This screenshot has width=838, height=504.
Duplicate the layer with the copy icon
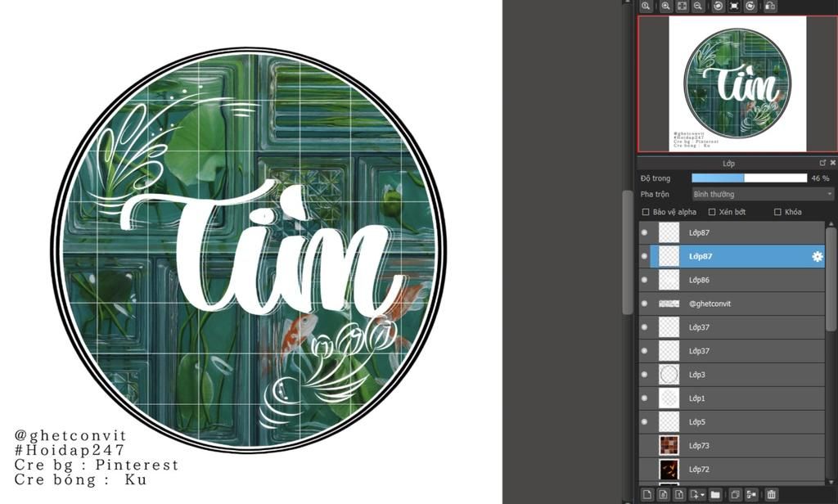[735, 494]
